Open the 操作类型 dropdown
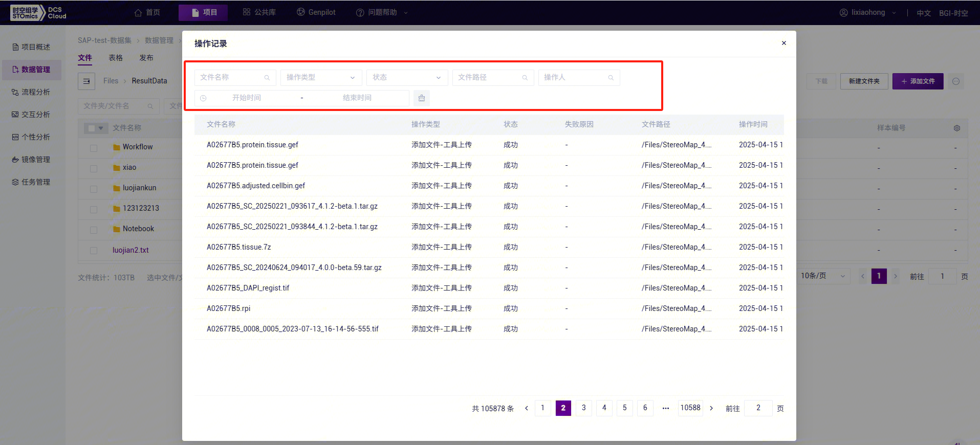Viewport: 980px width, 445px height. pyautogui.click(x=321, y=77)
